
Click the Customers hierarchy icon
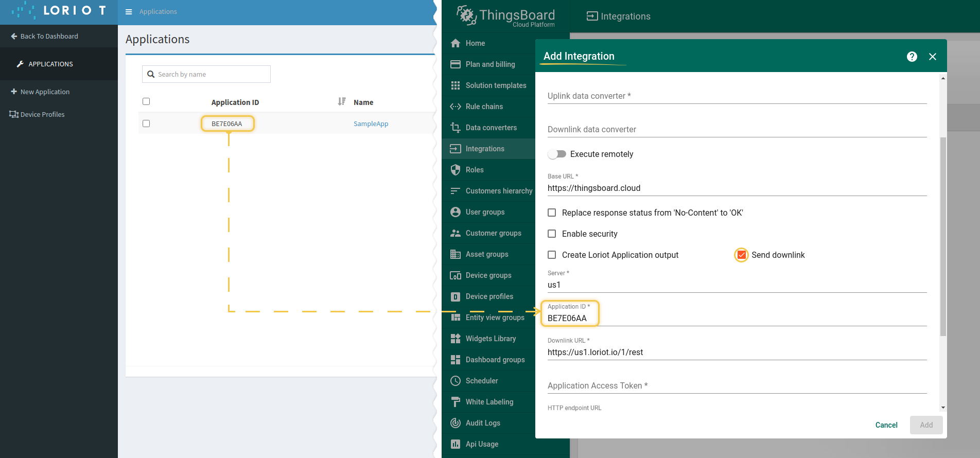(455, 191)
